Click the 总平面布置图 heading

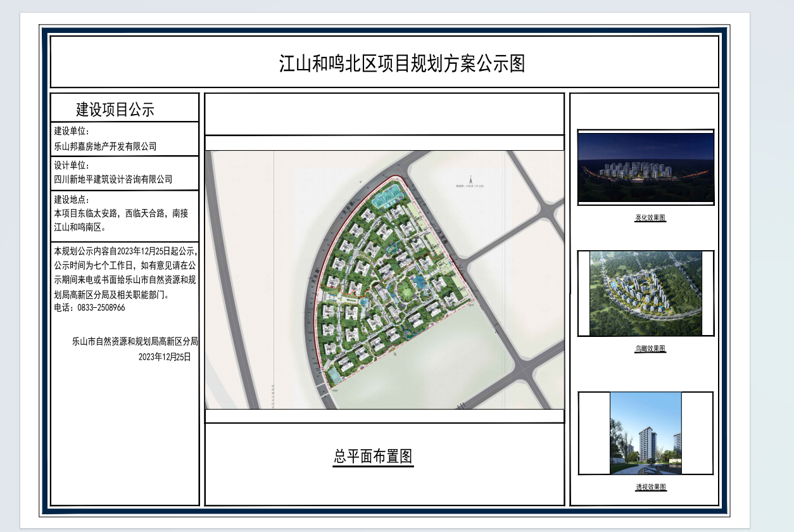pyautogui.click(x=374, y=456)
